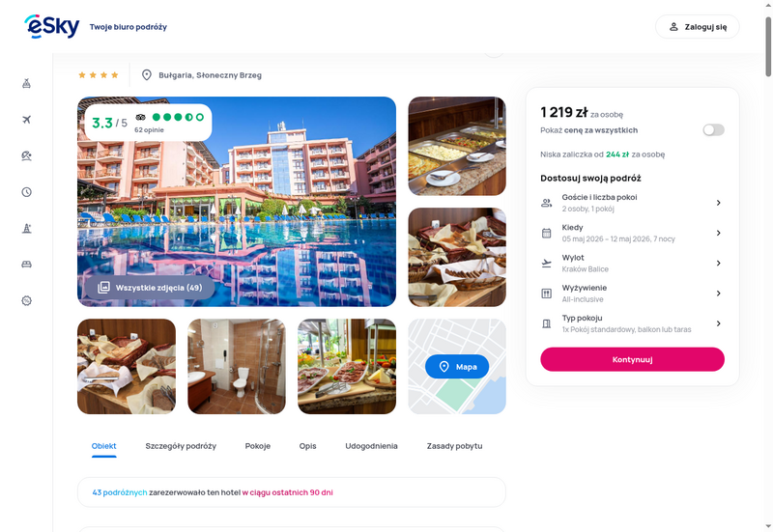Expand the Kiedy travel dates row

tap(632, 233)
